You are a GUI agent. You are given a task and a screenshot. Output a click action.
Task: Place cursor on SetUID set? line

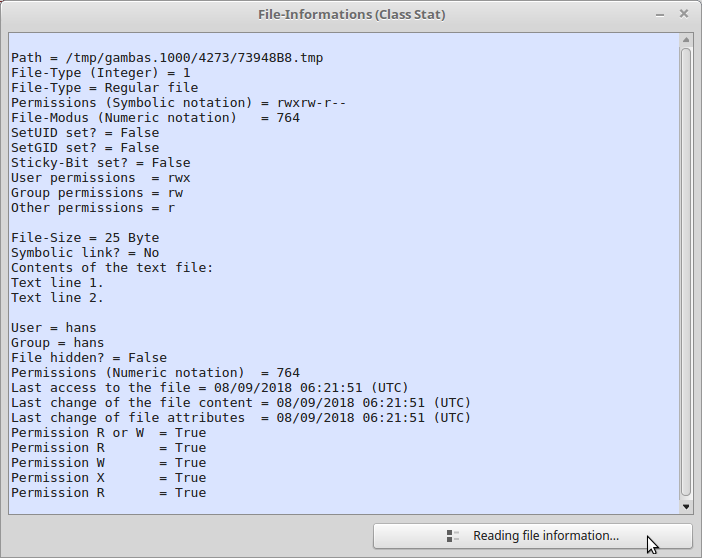point(85,133)
